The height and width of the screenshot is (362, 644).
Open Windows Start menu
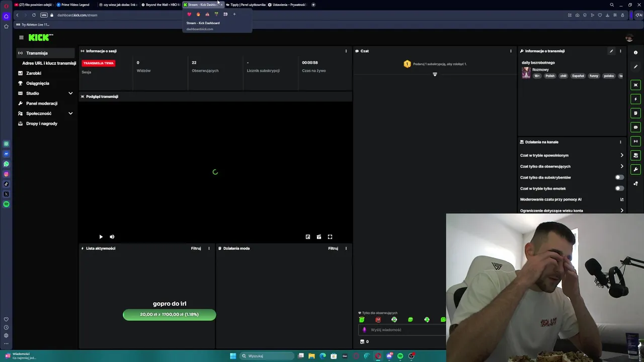(x=233, y=356)
